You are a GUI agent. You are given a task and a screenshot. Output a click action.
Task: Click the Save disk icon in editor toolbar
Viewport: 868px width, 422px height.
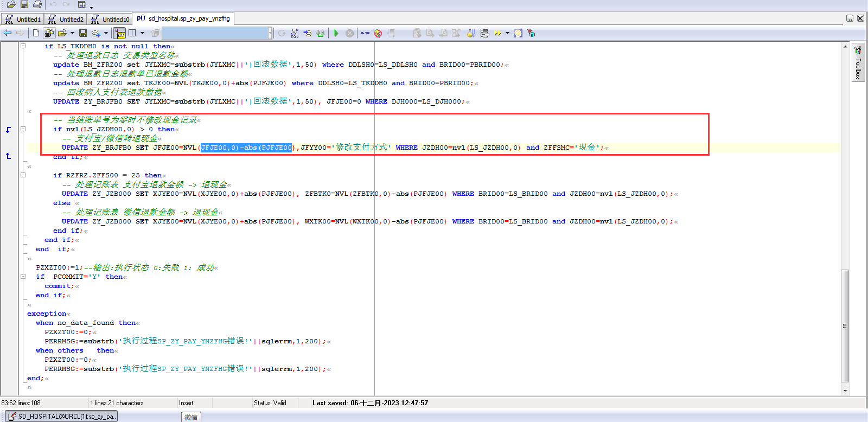click(x=83, y=33)
